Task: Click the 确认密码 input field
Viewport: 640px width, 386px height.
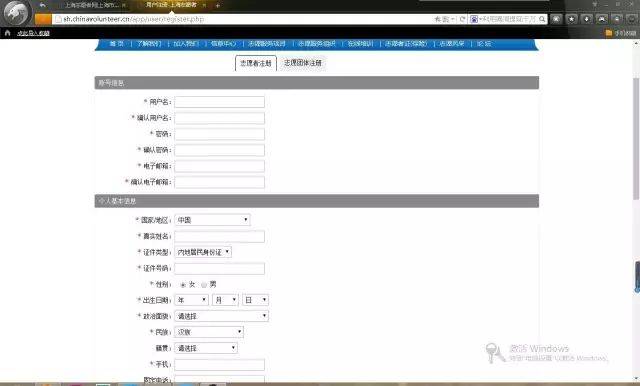Action: 220,150
